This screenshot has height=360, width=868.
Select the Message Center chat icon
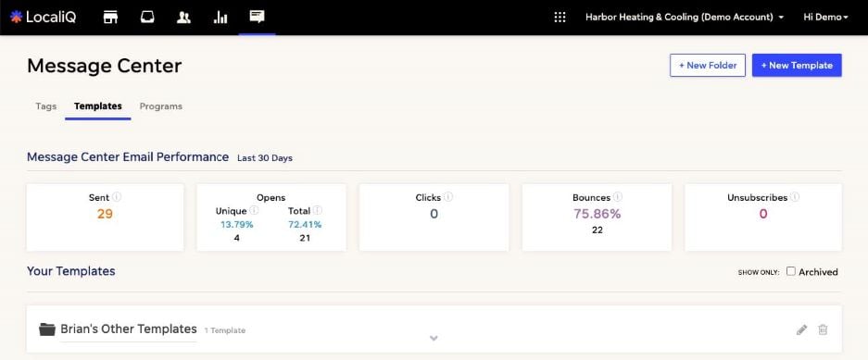coord(257,17)
